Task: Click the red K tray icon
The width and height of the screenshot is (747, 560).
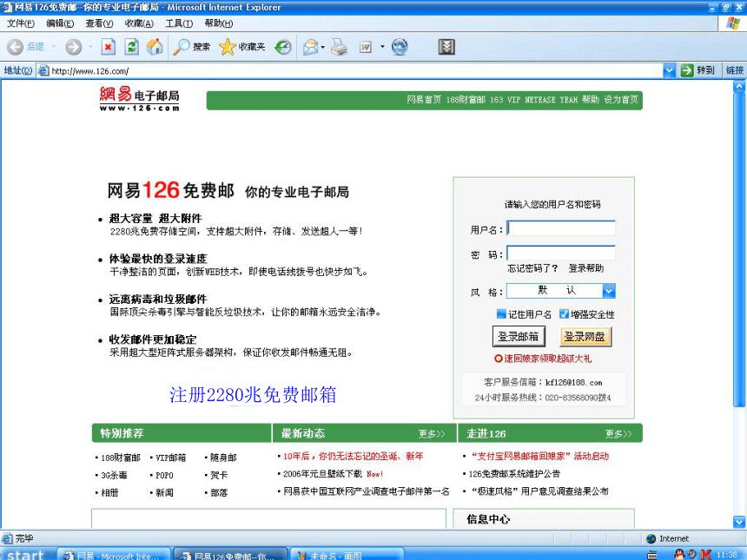Action: click(706, 554)
